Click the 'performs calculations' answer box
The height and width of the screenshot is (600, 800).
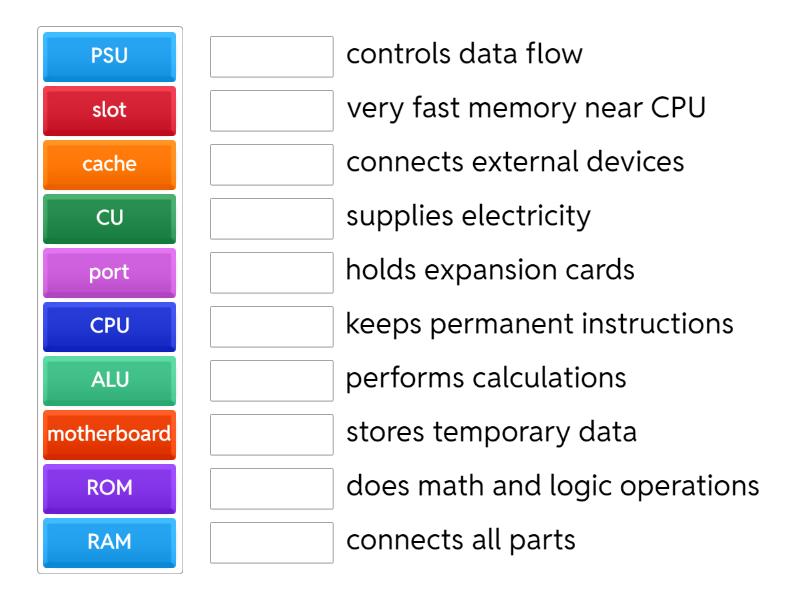(x=272, y=381)
